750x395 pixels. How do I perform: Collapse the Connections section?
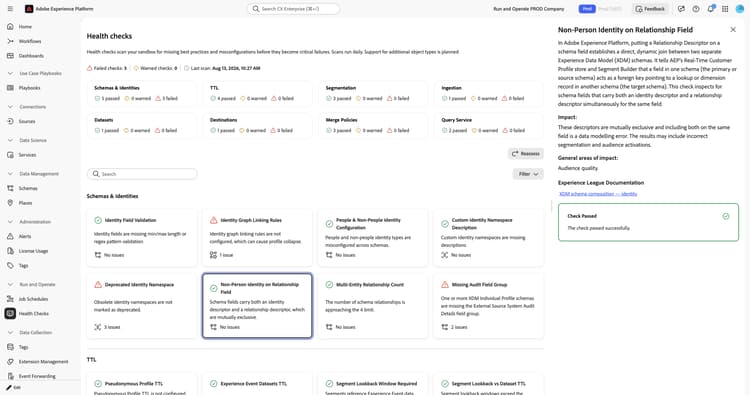pos(11,107)
